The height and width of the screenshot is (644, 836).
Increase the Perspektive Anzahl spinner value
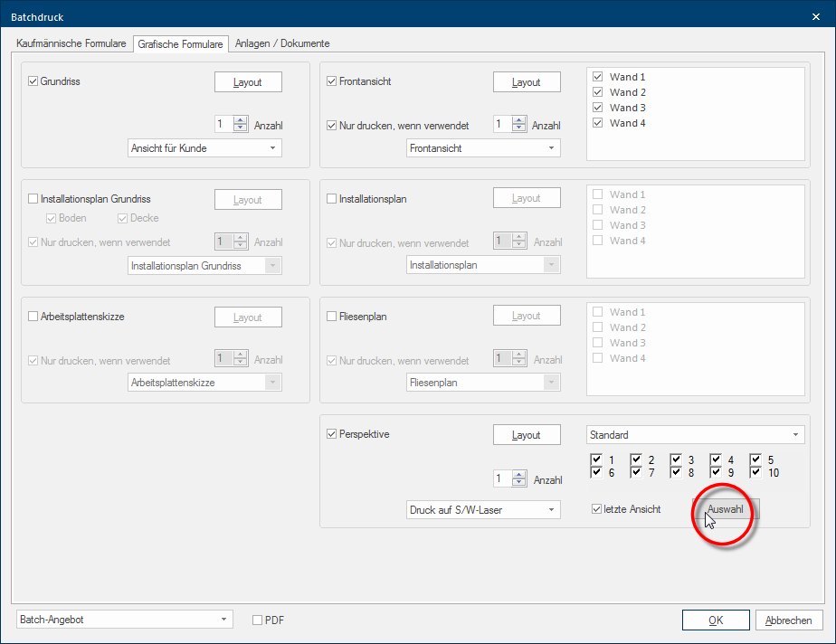(x=518, y=475)
